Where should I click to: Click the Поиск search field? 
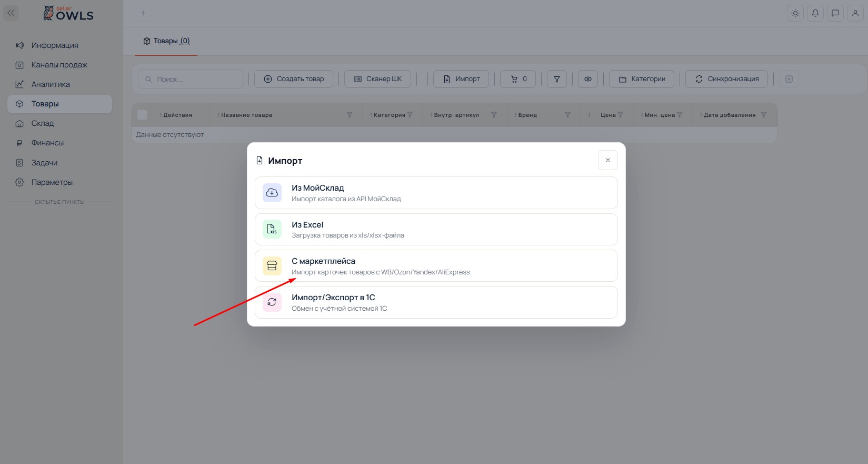(191, 79)
